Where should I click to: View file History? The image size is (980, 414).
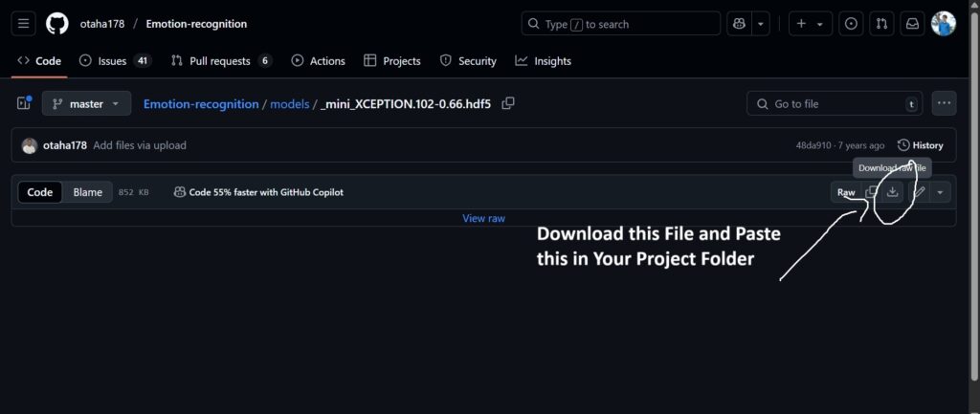pos(920,145)
